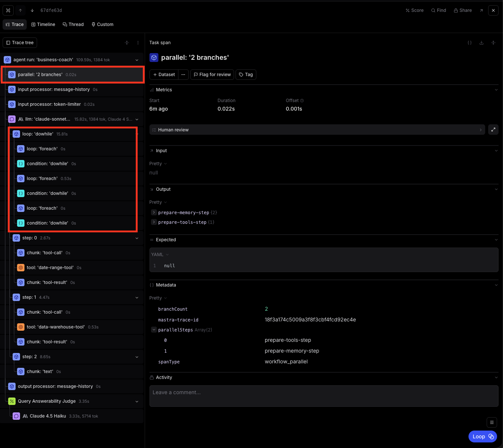The image size is (503, 448).
Task: Download the span data
Action: coord(481,43)
